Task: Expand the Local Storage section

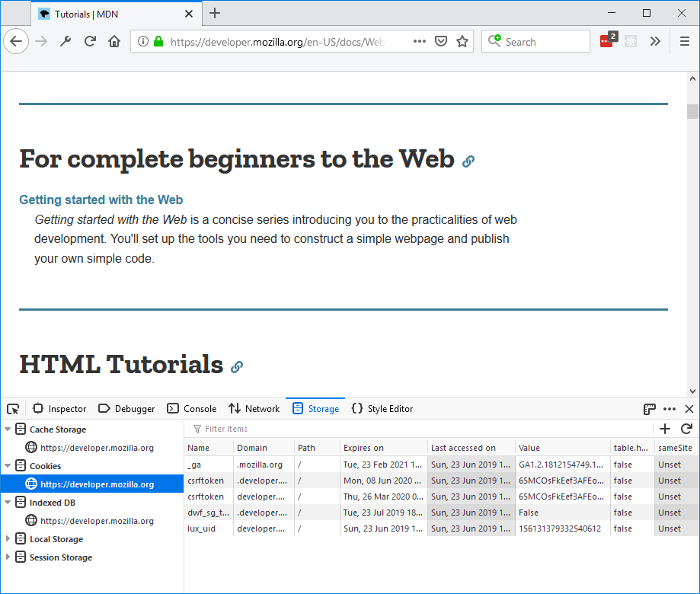Action: [x=6, y=538]
